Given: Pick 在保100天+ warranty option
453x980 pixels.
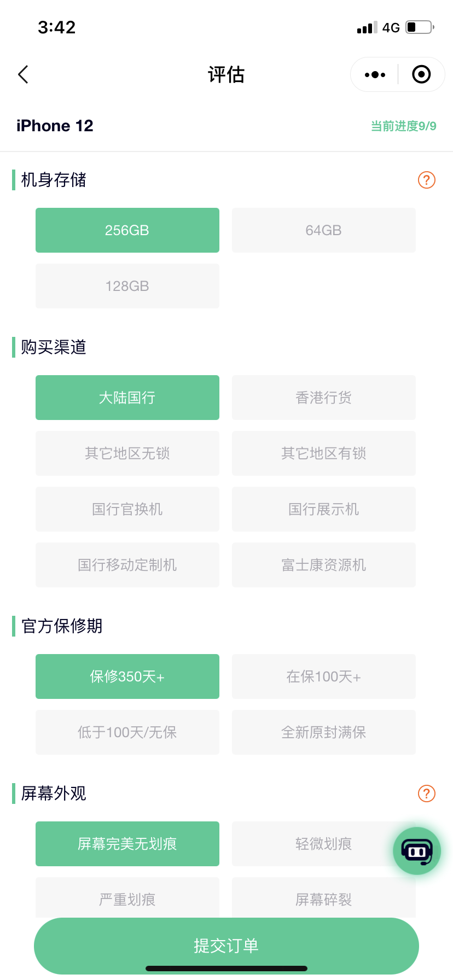Looking at the screenshot, I should click(x=324, y=676).
